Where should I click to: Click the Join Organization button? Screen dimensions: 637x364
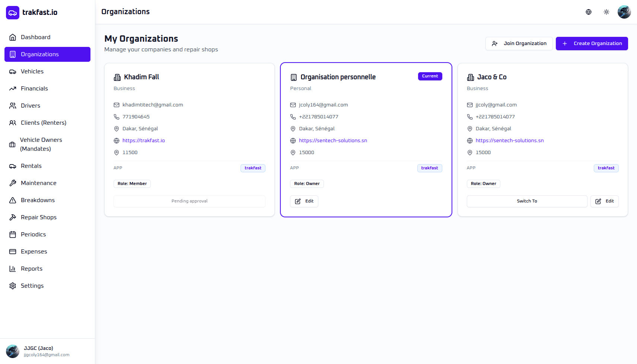519,44
